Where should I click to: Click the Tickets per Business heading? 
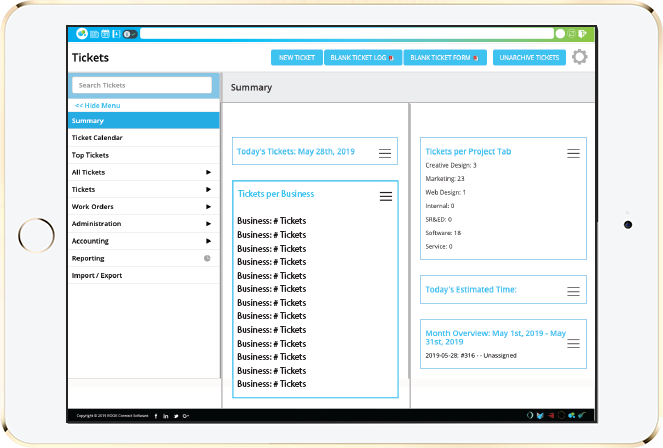276,194
